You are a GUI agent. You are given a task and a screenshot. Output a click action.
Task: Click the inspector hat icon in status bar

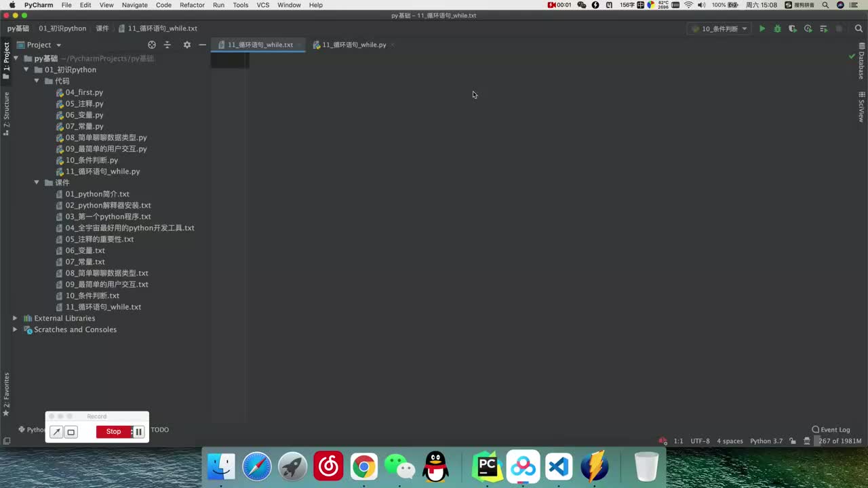click(807, 441)
